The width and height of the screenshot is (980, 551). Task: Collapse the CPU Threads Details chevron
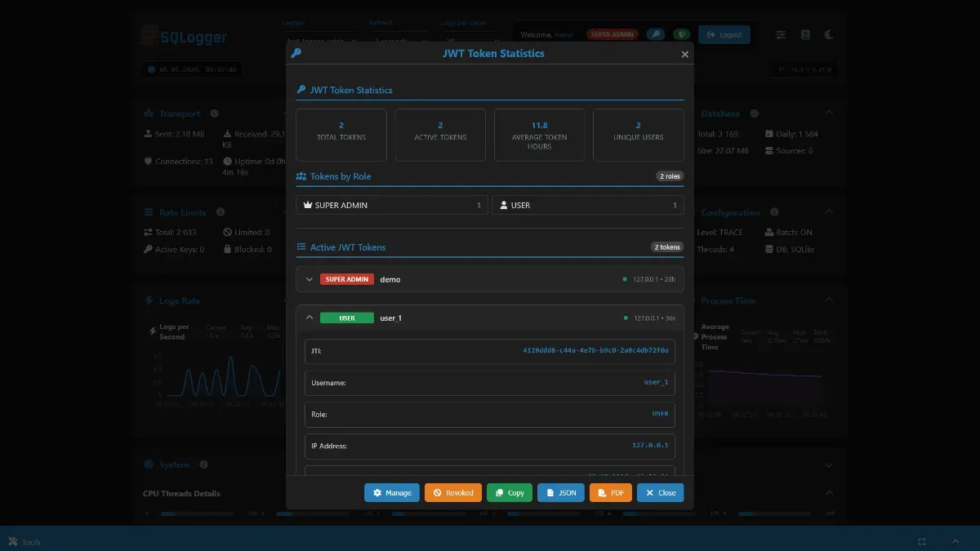(x=829, y=493)
